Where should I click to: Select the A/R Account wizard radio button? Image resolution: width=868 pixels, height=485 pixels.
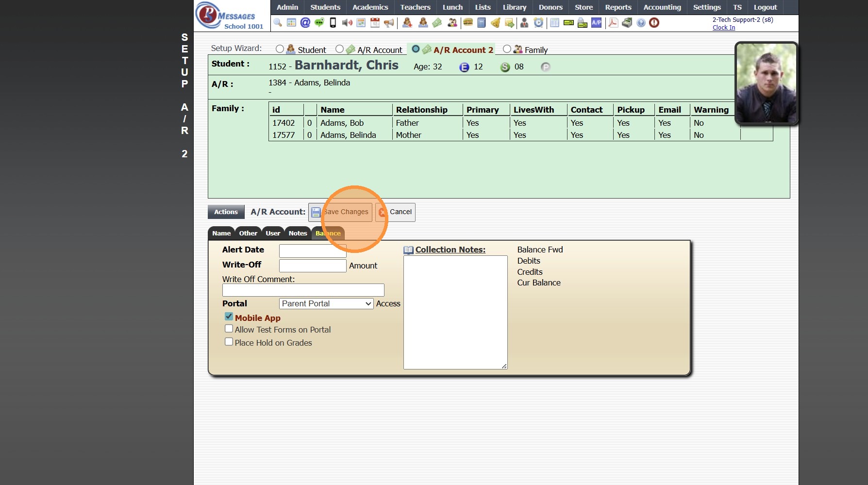339,49
